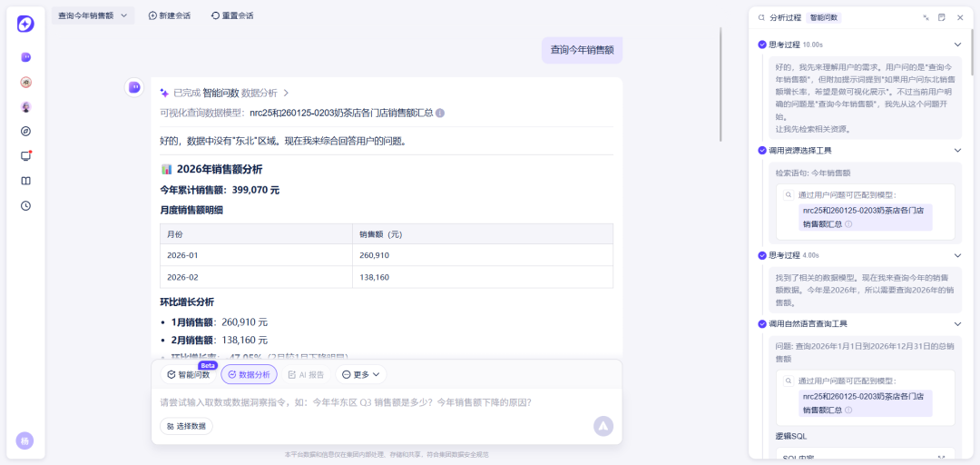Click the send arrow button

pyautogui.click(x=603, y=426)
